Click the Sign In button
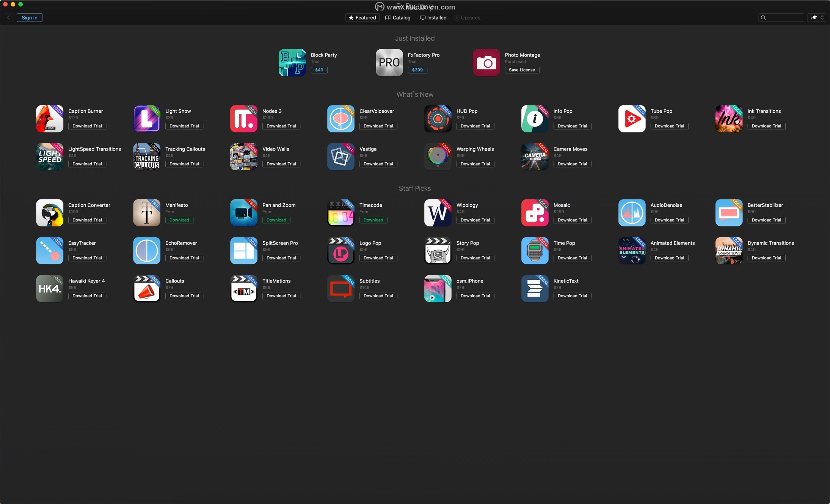Screen dimensions: 830x504 30,18
